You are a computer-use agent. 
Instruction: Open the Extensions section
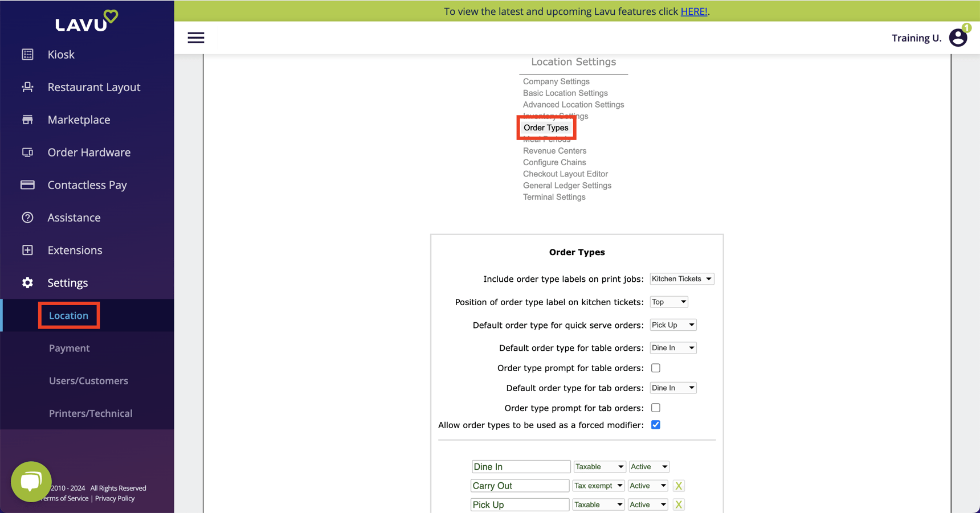(75, 249)
